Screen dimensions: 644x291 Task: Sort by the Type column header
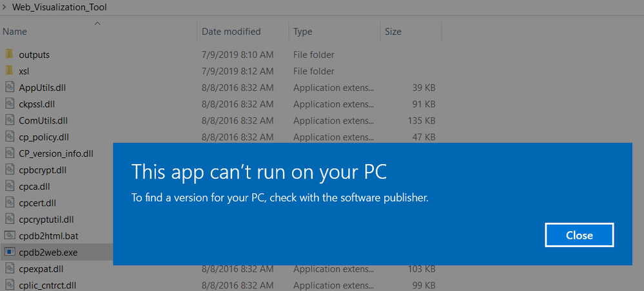(x=302, y=32)
